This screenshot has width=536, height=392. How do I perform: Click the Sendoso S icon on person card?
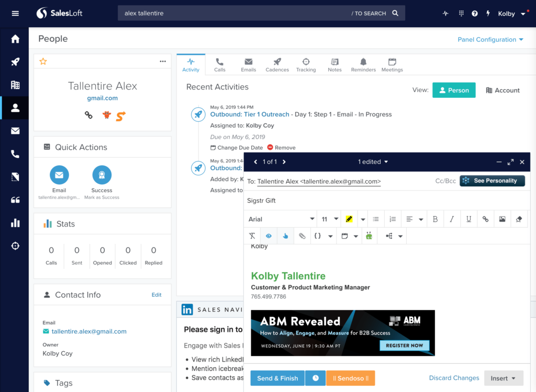point(121,116)
